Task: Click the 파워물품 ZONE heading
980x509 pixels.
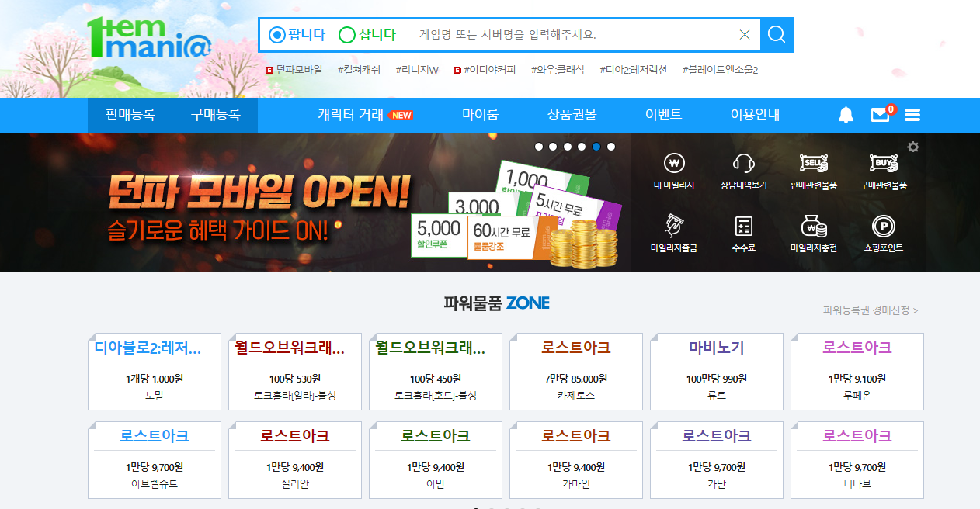Action: pyautogui.click(x=496, y=303)
